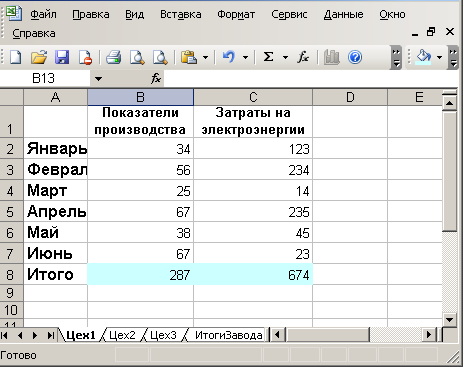Click the formula bar fx button
The width and height of the screenshot is (464, 367).
pyautogui.click(x=156, y=79)
